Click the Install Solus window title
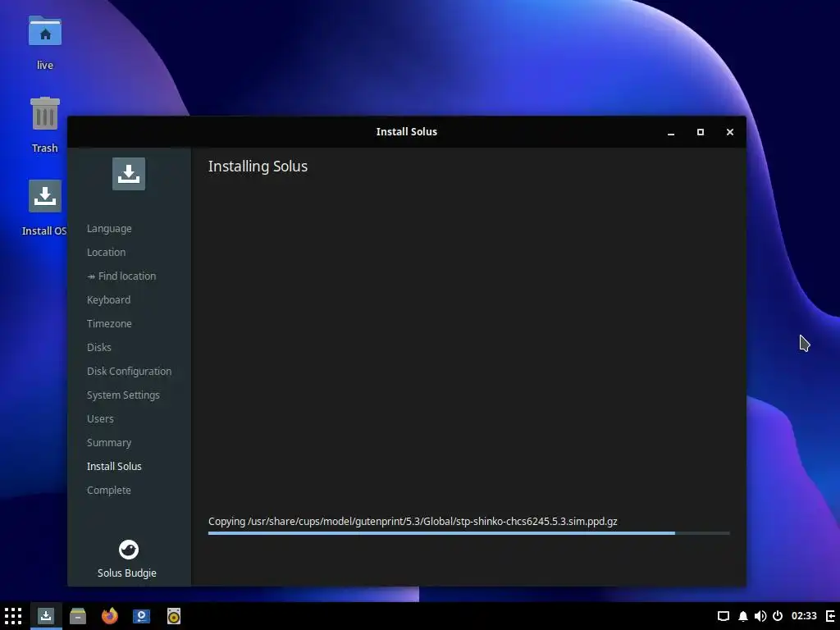The width and height of the screenshot is (840, 630). 407,132
